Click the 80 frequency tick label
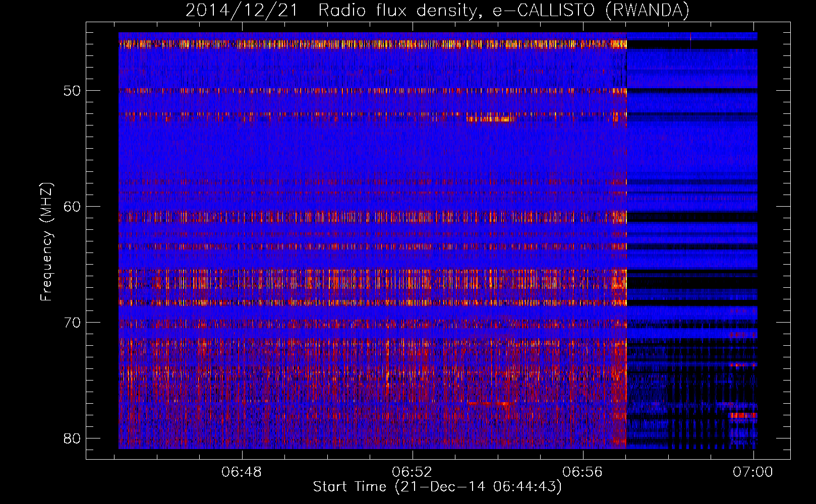816x504 pixels. (72, 438)
